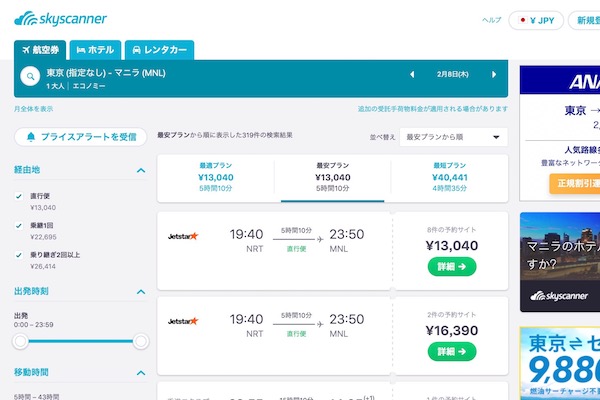Click the ANA advertisement banner

(x=560, y=133)
